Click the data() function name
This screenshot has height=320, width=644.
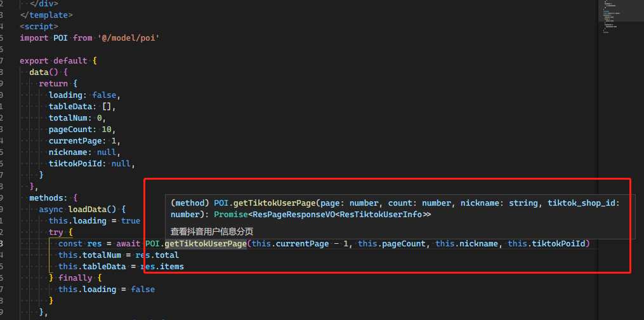pos(39,72)
